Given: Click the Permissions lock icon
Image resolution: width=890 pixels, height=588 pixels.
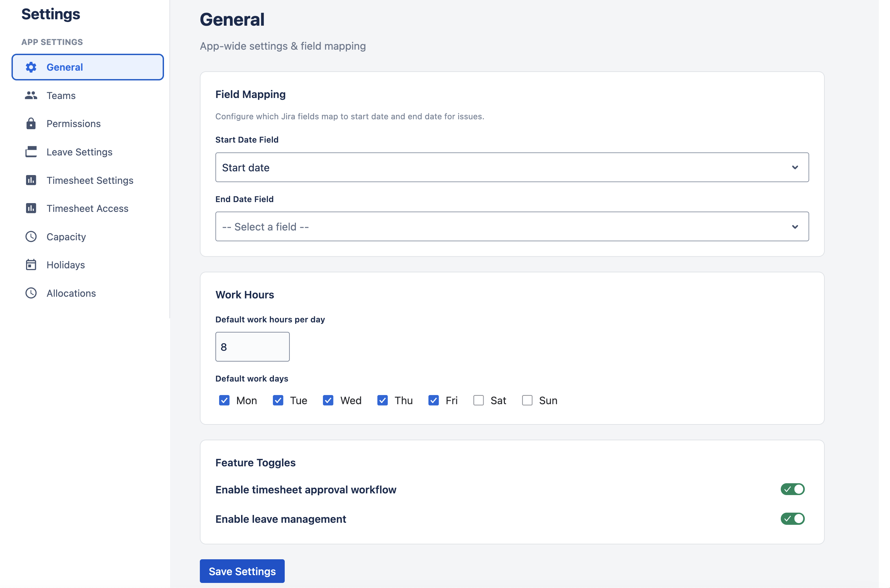Looking at the screenshot, I should (x=31, y=123).
